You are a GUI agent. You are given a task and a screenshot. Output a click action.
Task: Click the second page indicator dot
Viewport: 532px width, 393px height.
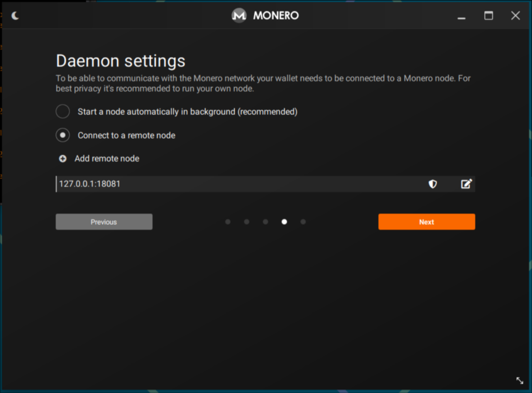(x=246, y=221)
